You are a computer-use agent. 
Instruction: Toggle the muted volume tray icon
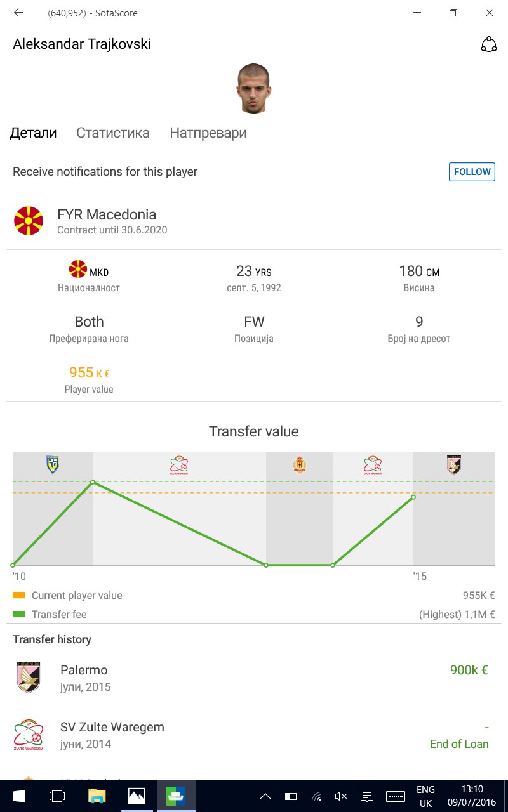pyautogui.click(x=341, y=796)
